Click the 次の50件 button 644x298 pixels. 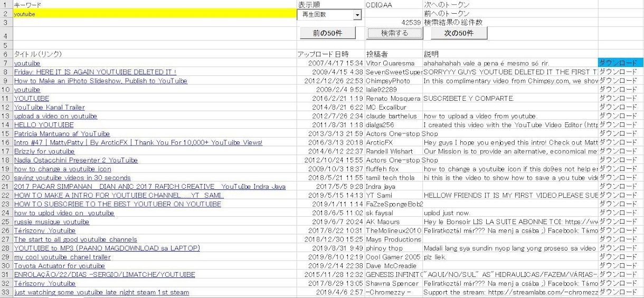point(459,33)
